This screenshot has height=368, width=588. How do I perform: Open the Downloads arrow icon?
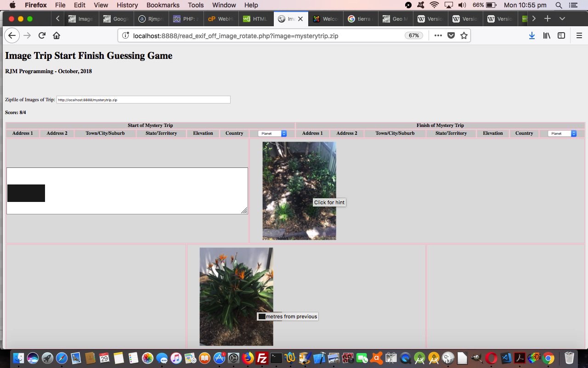pyautogui.click(x=531, y=35)
